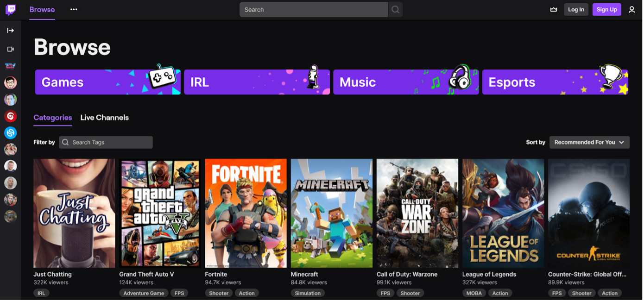Open the three-dot more menu
The image size is (644, 301).
(74, 10)
